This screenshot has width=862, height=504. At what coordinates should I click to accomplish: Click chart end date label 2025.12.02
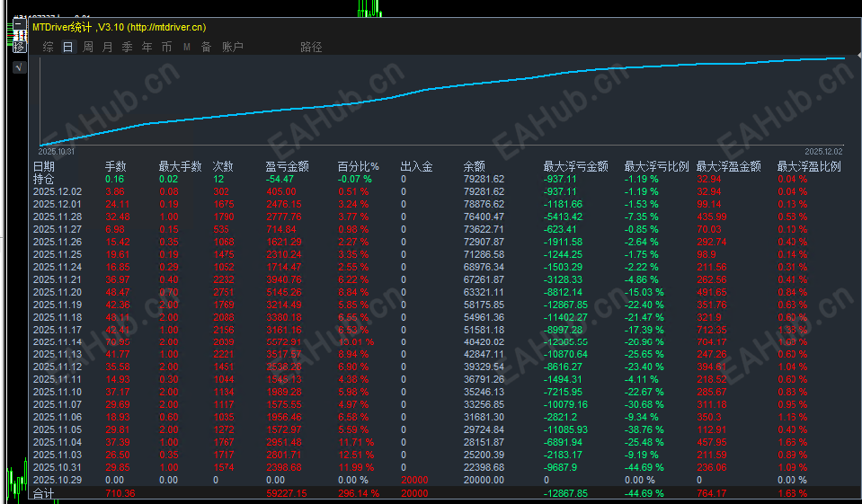click(823, 152)
